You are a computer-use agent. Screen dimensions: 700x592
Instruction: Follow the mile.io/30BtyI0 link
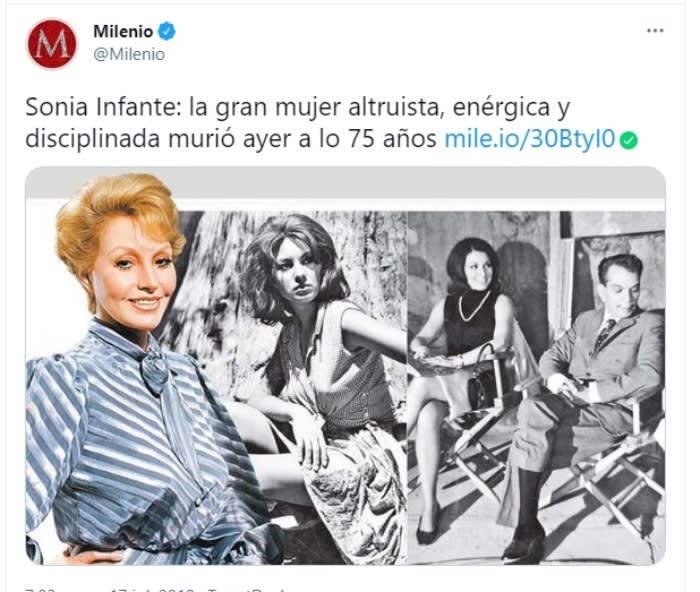coord(530,139)
